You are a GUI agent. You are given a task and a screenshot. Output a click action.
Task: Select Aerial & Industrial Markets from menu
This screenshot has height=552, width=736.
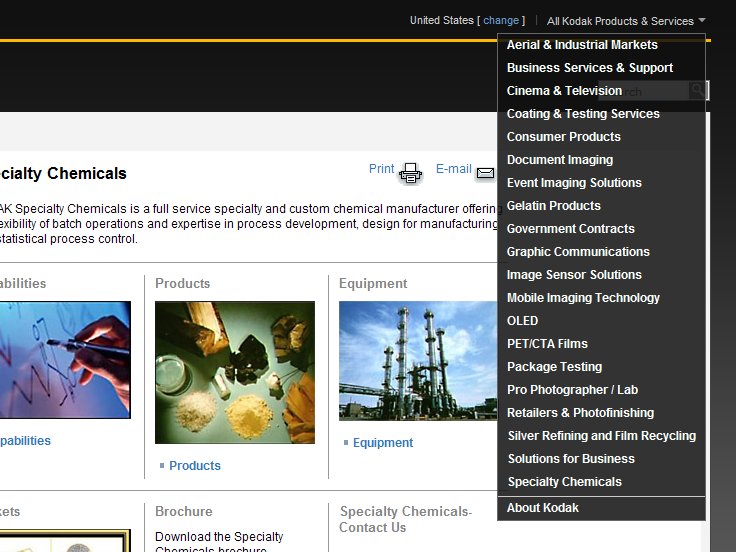point(582,45)
